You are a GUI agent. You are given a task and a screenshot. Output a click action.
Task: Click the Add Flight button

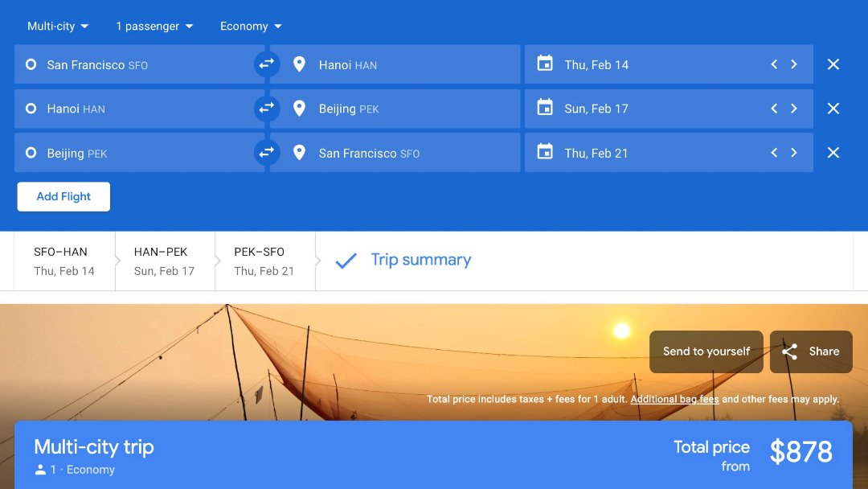63,196
